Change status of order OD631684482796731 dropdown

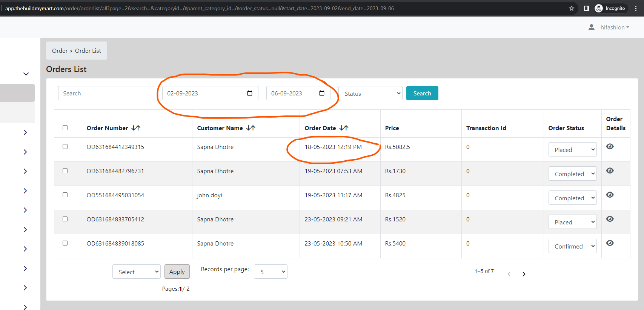pos(573,174)
